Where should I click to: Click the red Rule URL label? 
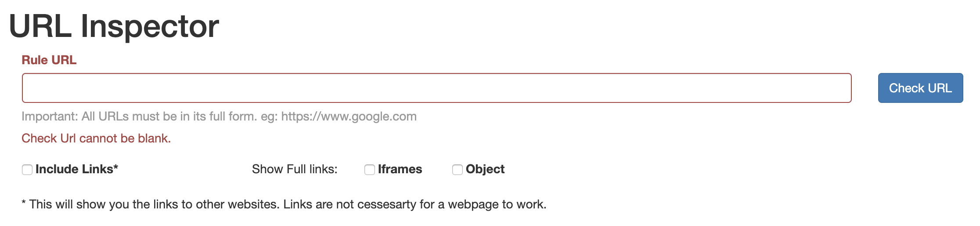point(49,60)
